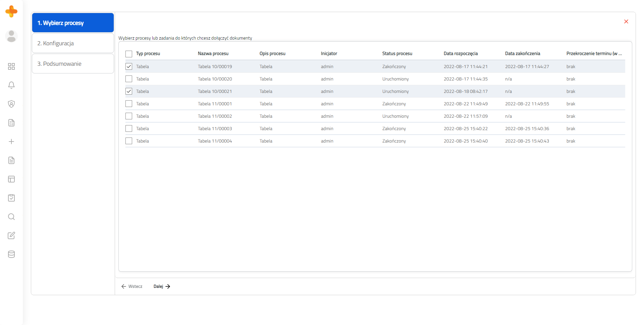The width and height of the screenshot is (644, 325).
Task: Click the plus icon in sidebar
Action: coord(11,142)
